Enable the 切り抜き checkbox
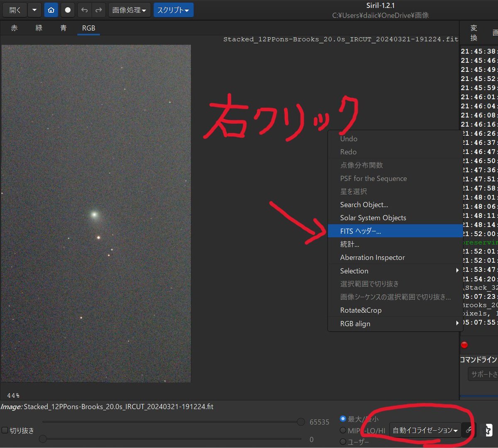498x448 pixels. pyautogui.click(x=5, y=430)
